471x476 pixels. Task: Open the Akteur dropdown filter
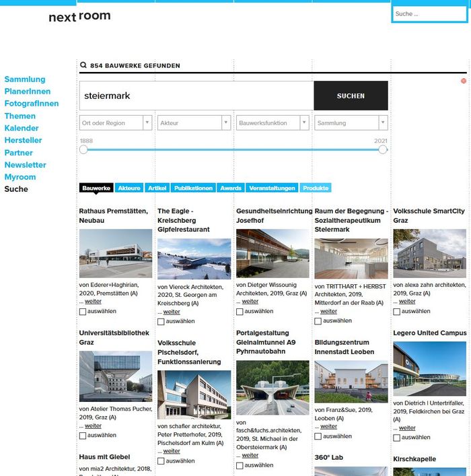tap(194, 123)
